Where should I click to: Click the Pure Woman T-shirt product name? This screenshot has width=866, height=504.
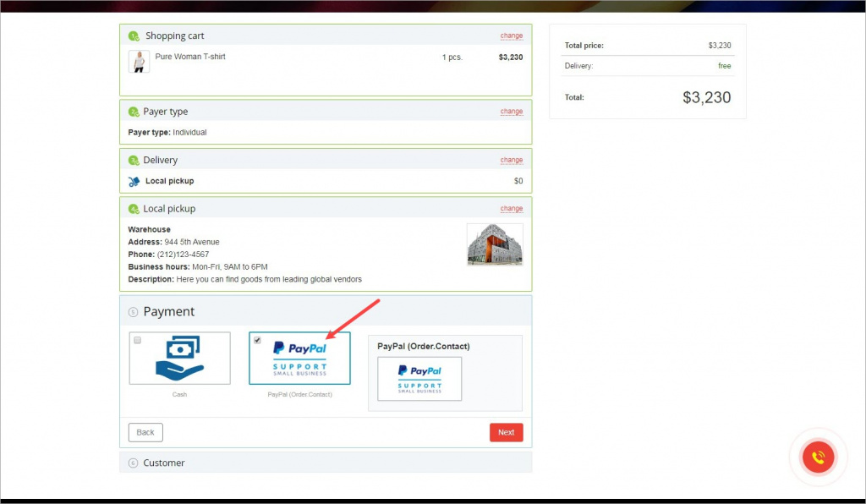[190, 57]
